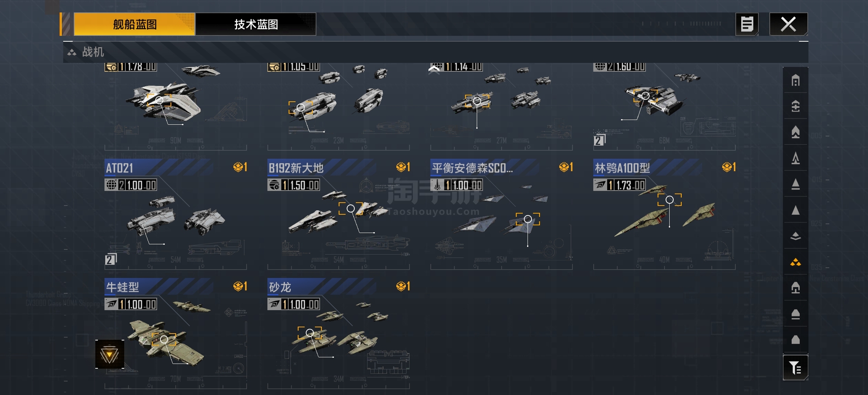
Task: Click the 平衡安德森SCO... title label
Action: pos(472,168)
